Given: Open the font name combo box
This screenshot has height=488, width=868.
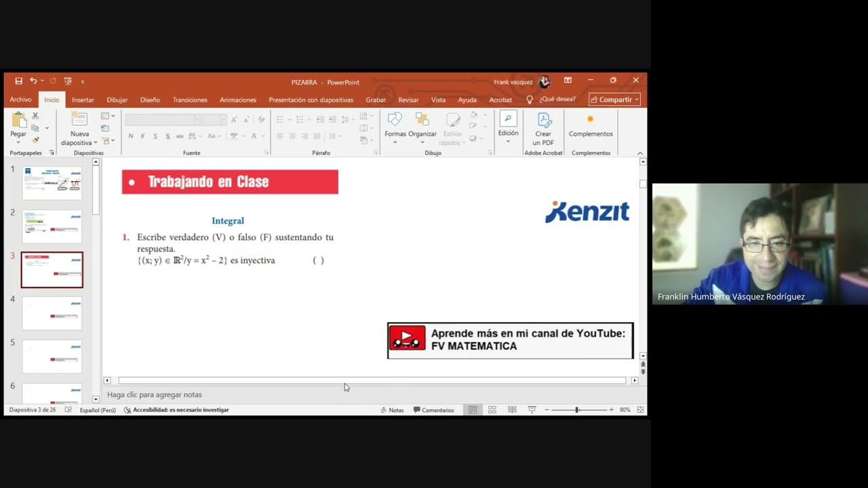Looking at the screenshot, I should pyautogui.click(x=163, y=119).
